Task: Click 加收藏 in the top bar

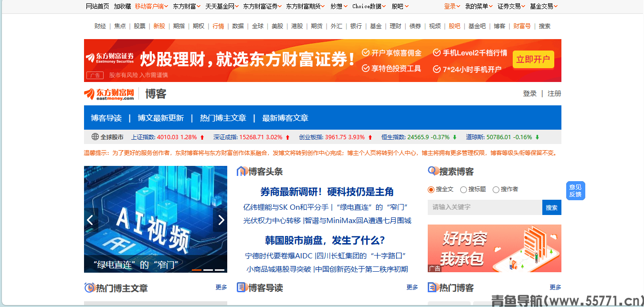Action: (122, 6)
